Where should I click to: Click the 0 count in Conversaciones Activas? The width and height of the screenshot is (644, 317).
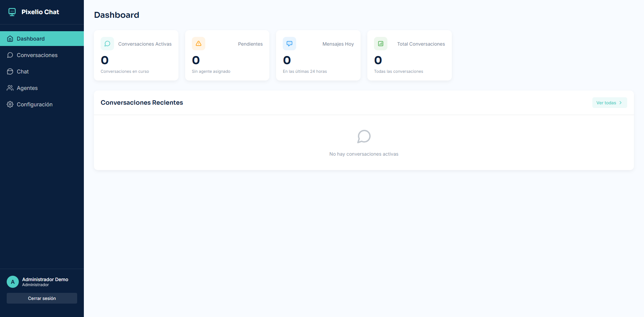[105, 60]
